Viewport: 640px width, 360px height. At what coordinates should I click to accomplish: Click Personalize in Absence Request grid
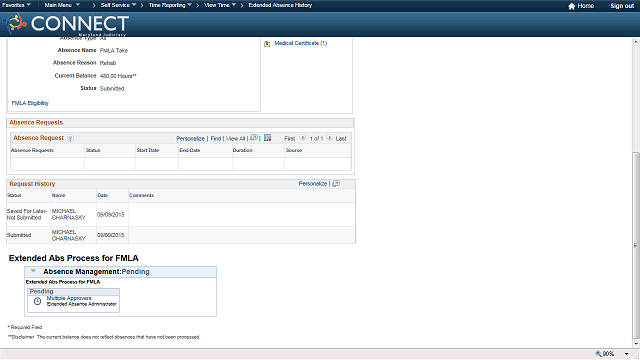click(190, 139)
